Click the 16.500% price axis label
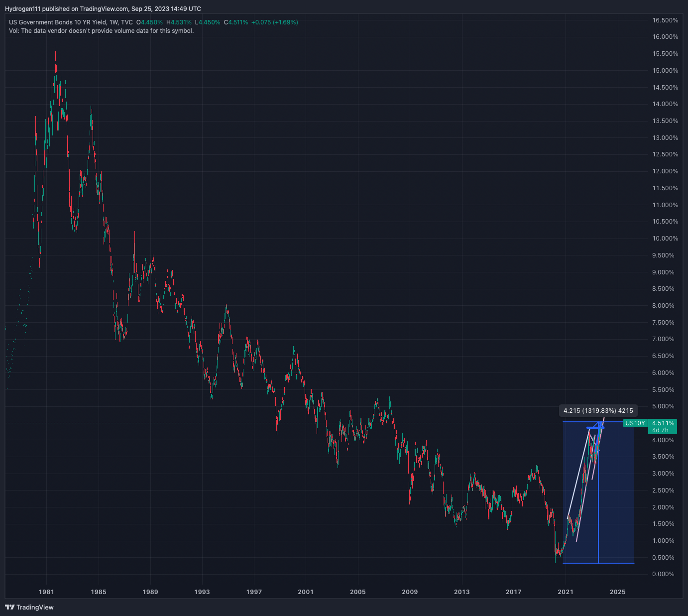Image resolution: width=688 pixels, height=616 pixels. 665,20
